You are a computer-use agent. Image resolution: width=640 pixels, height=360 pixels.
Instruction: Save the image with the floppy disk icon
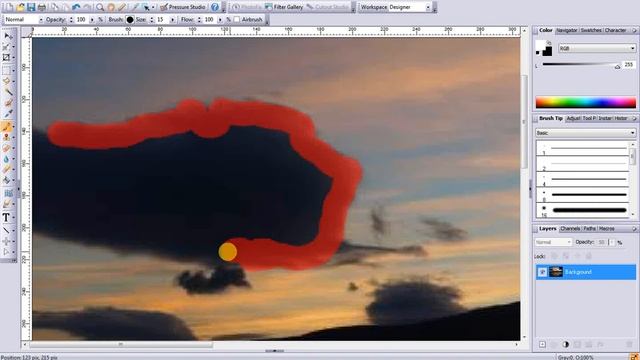[31, 7]
